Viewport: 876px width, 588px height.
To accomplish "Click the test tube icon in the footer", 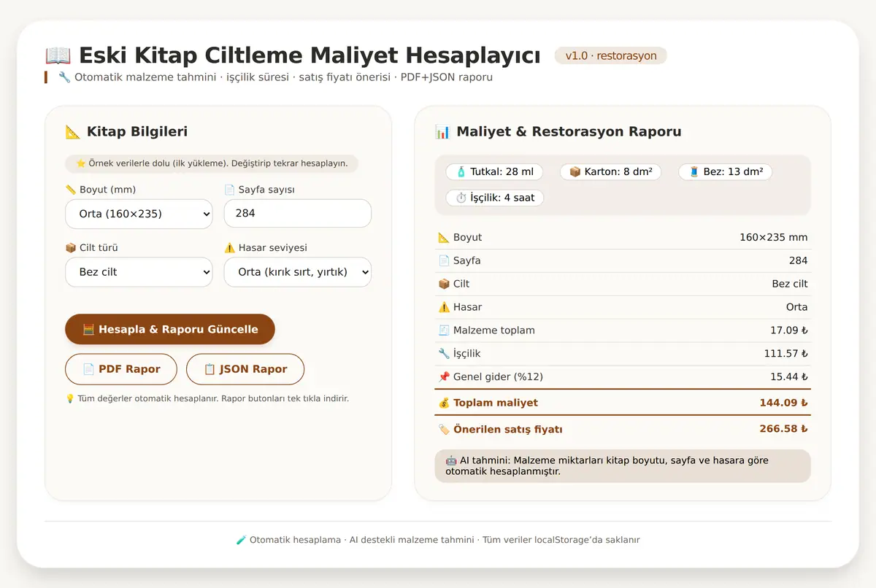I will [241, 541].
